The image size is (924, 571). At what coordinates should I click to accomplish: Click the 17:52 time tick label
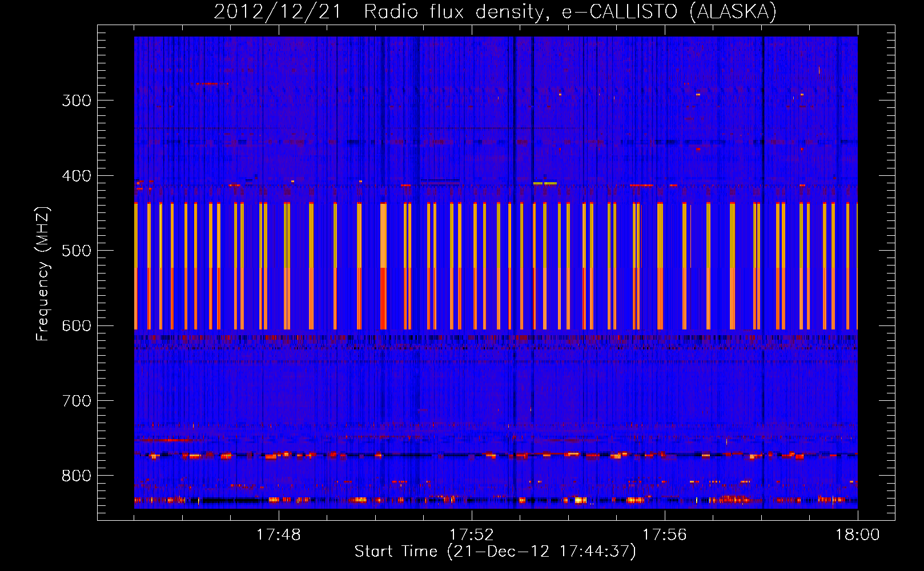coord(471,534)
